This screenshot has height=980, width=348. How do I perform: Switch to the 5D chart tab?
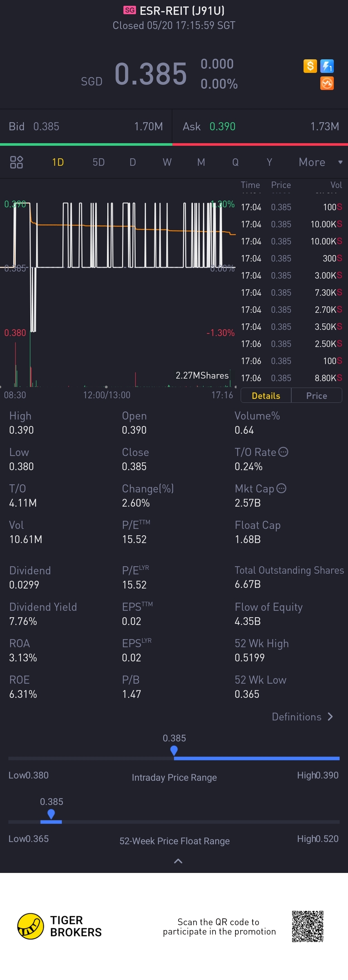[x=99, y=162]
